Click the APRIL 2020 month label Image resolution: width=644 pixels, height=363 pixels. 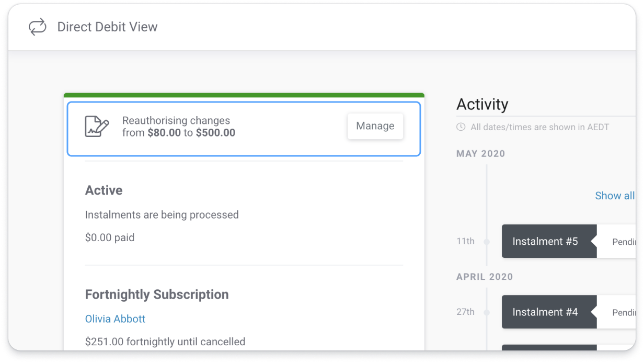pos(485,277)
